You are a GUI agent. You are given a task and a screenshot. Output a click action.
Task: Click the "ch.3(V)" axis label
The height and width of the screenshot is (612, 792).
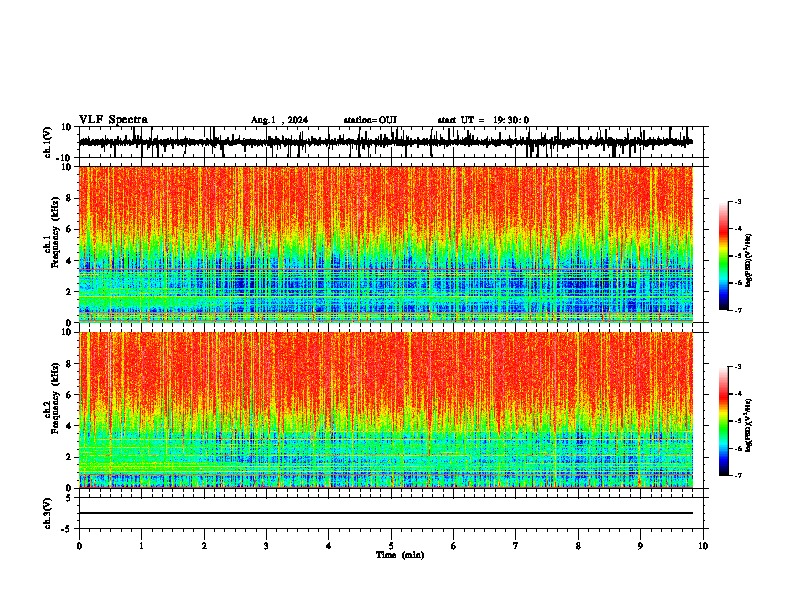pos(48,513)
